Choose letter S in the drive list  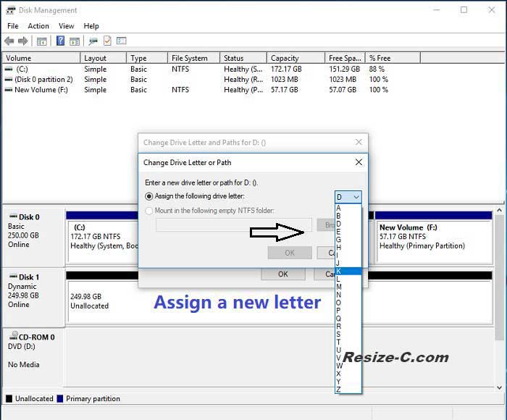coord(348,334)
